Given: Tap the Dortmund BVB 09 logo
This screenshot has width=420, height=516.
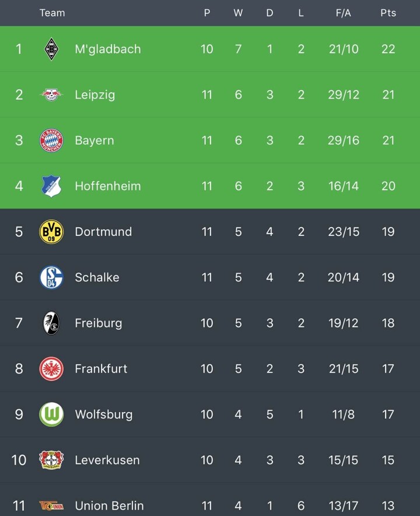Looking at the screenshot, I should [x=51, y=232].
